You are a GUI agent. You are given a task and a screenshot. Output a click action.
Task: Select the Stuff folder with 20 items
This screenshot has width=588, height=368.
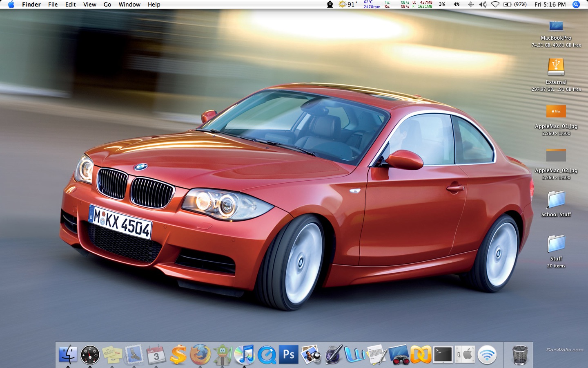pyautogui.click(x=556, y=244)
